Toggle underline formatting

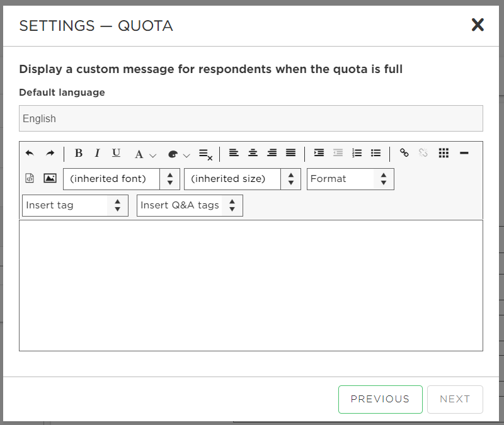point(116,153)
